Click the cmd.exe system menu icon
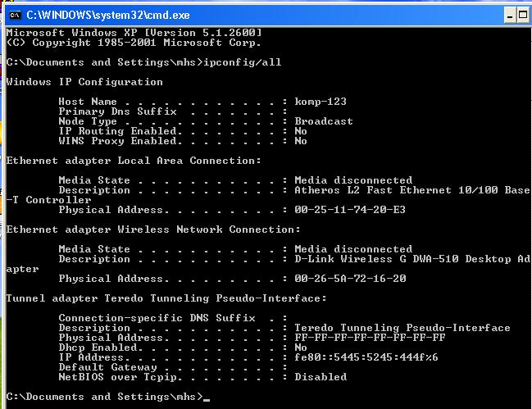The height and width of the screenshot is (409, 532). [x=15, y=16]
